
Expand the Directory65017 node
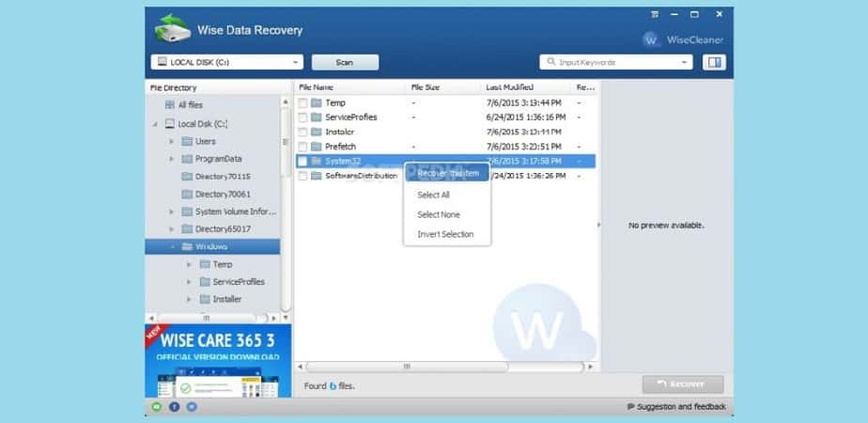(x=172, y=229)
